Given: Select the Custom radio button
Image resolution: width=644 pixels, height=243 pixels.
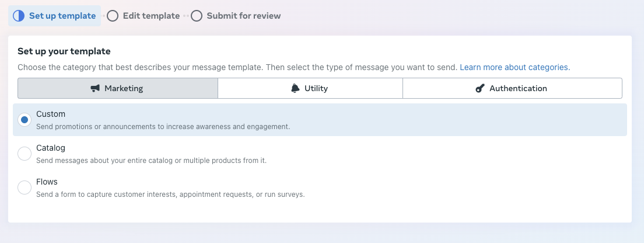Looking at the screenshot, I should 24,120.
